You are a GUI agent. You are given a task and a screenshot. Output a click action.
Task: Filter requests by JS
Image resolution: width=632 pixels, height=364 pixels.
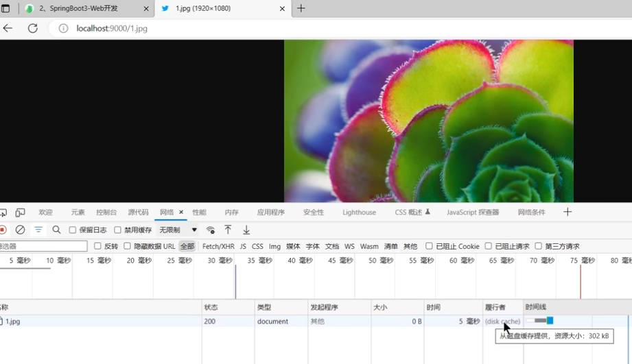[243, 246]
